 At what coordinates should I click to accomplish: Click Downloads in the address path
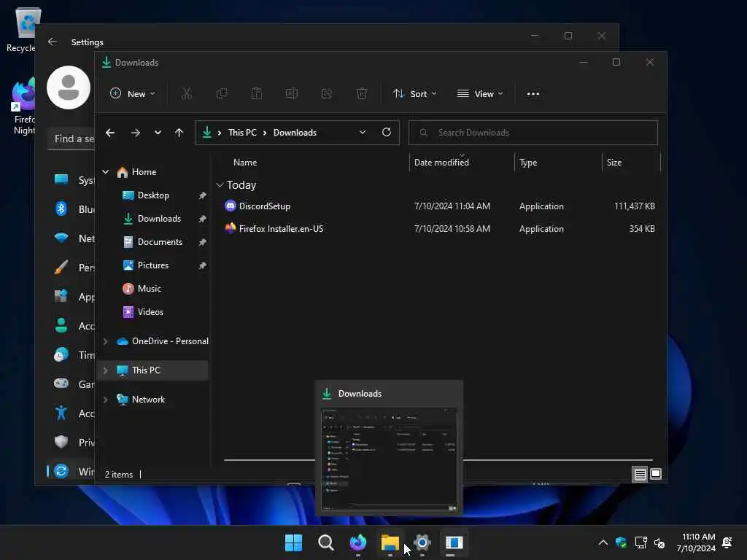[x=295, y=133]
